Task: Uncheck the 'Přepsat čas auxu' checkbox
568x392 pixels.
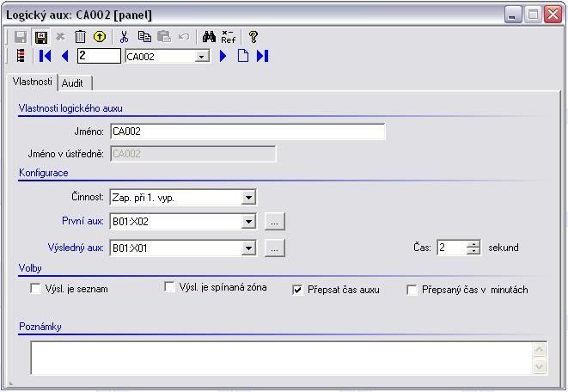Action: [297, 290]
